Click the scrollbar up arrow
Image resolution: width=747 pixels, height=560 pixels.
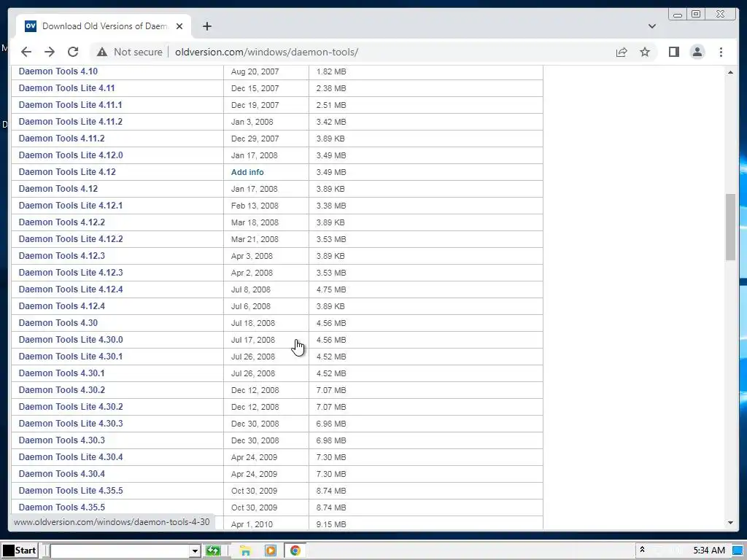point(730,72)
